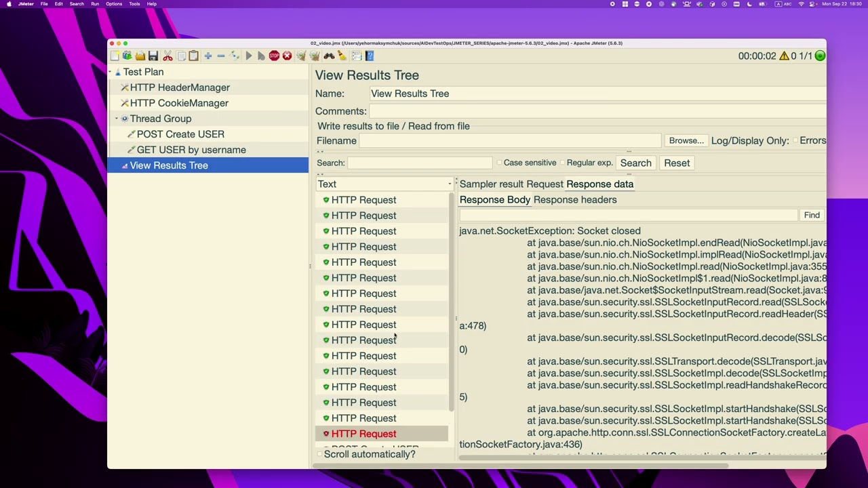868x488 pixels.
Task: Collapse the Thread Group tree node
Action: (x=116, y=119)
